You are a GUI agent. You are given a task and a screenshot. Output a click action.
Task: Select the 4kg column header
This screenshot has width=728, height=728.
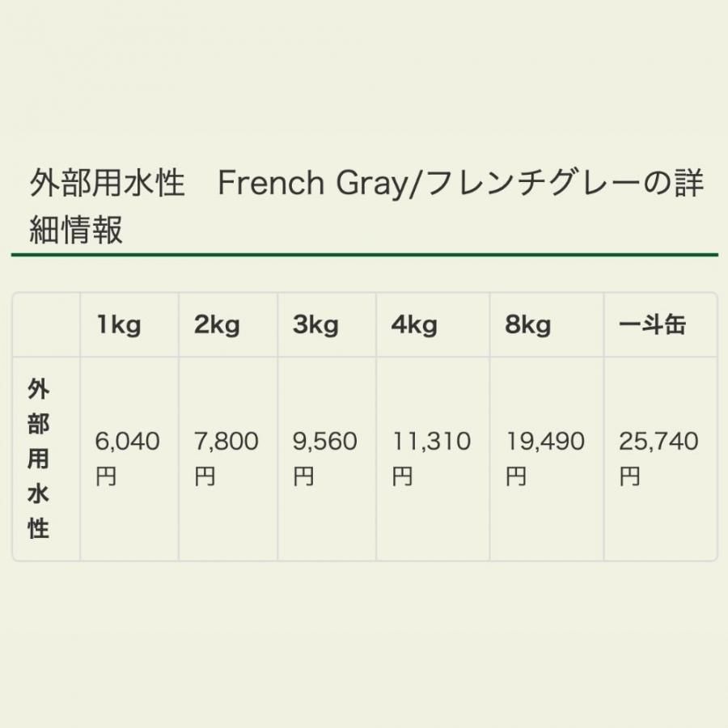point(414,325)
